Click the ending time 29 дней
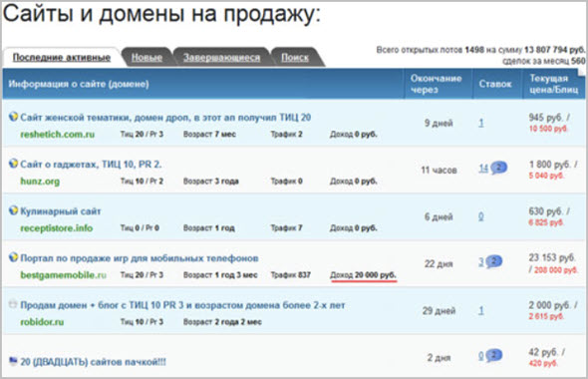588x379 pixels. point(439,311)
